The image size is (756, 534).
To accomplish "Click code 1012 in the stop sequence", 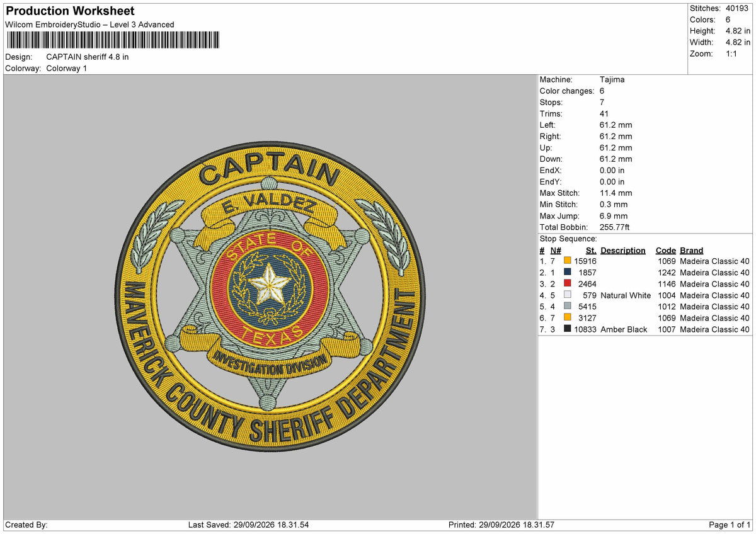I will point(667,306).
